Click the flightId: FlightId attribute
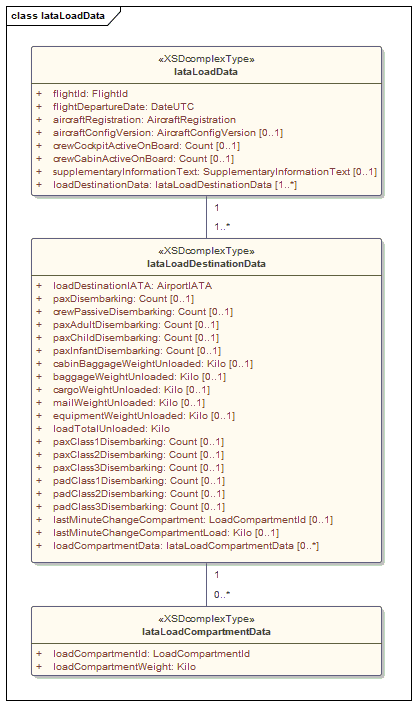This screenshot has height=706, width=417. [x=90, y=94]
